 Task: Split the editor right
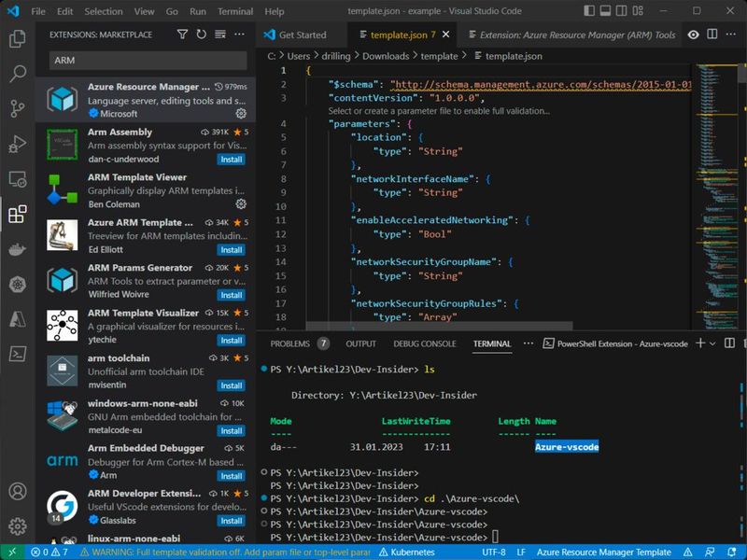point(712,35)
